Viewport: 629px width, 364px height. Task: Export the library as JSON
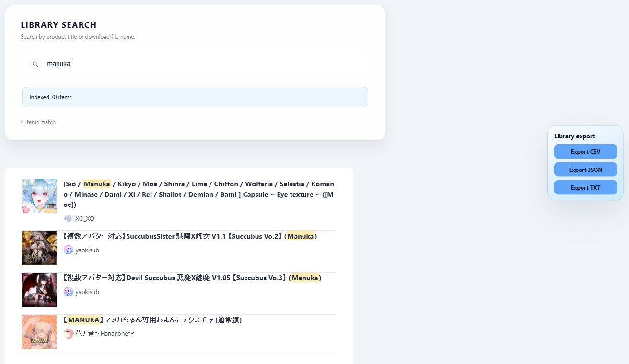585,170
